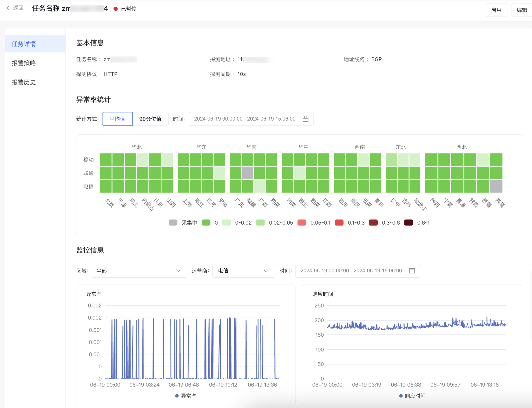The width and height of the screenshot is (532, 408).
Task: Open calendar icon in 监控信息 time range
Action: [412, 271]
